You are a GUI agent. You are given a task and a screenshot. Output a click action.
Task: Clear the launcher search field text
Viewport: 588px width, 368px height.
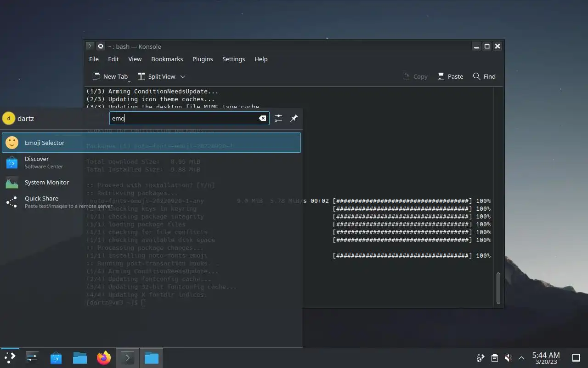(x=262, y=118)
